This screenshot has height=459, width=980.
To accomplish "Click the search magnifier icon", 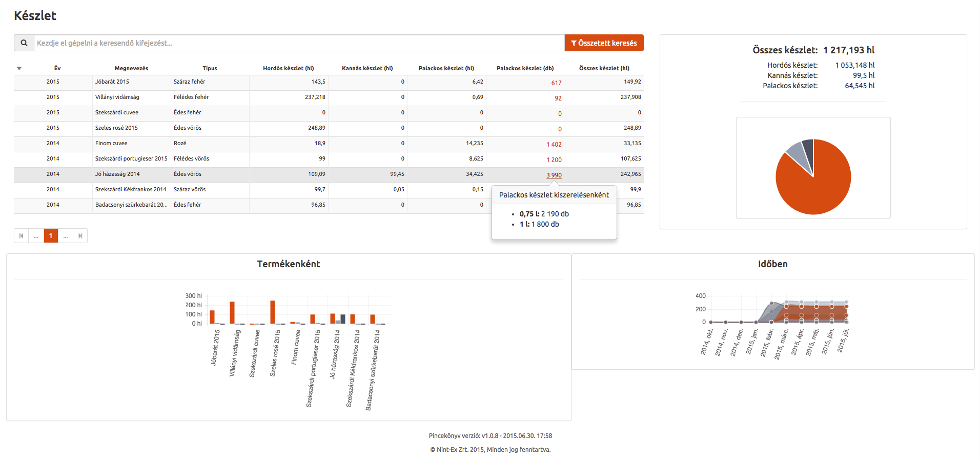I will pyautogui.click(x=24, y=43).
